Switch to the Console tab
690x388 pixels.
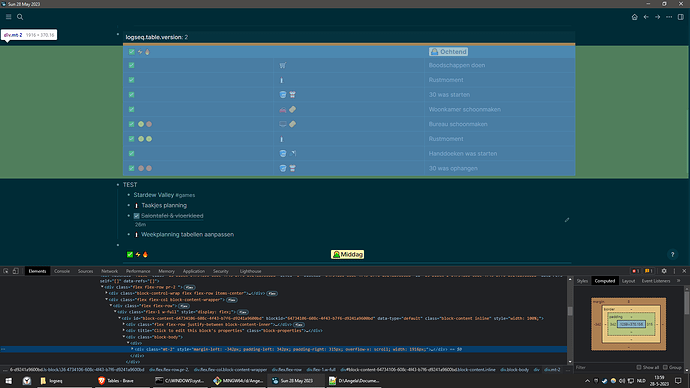62,271
